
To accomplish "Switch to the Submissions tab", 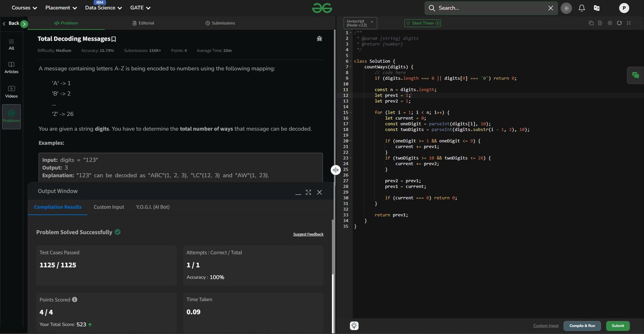I will 220,23.
